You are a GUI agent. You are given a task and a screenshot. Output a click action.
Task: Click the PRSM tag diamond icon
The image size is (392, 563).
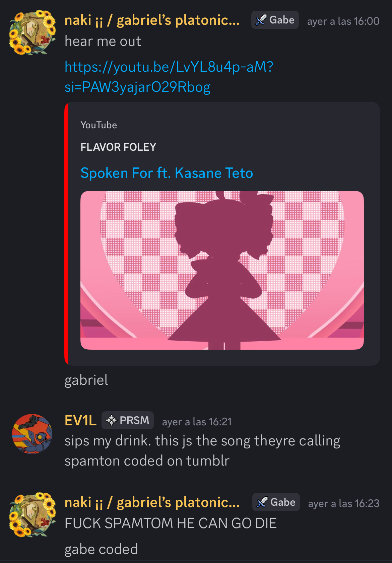tap(111, 420)
